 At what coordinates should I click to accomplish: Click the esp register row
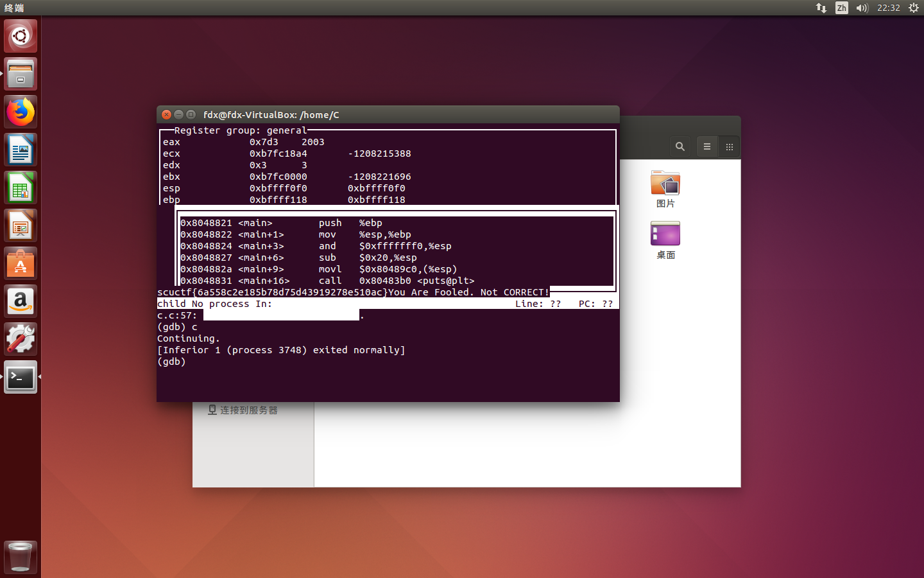(284, 188)
